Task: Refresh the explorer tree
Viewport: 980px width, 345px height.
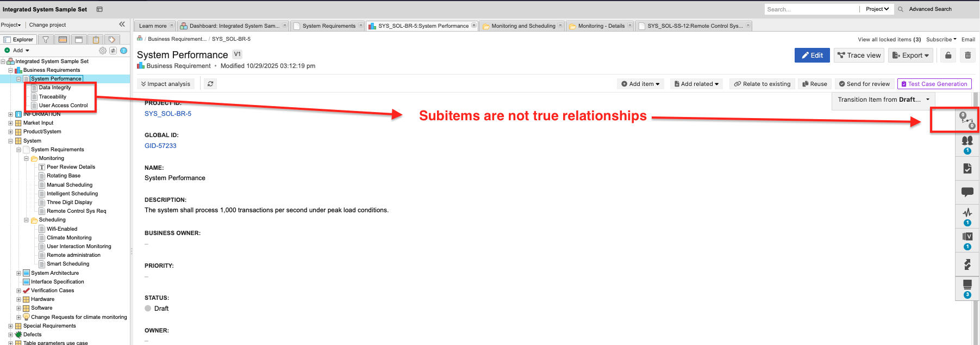Action: 113,51
